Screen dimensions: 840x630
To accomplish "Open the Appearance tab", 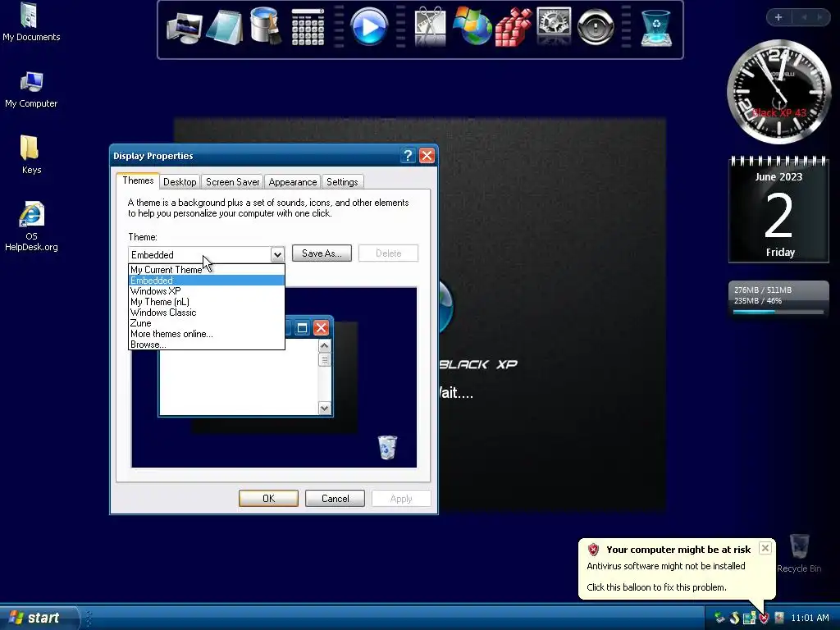I will click(x=293, y=182).
